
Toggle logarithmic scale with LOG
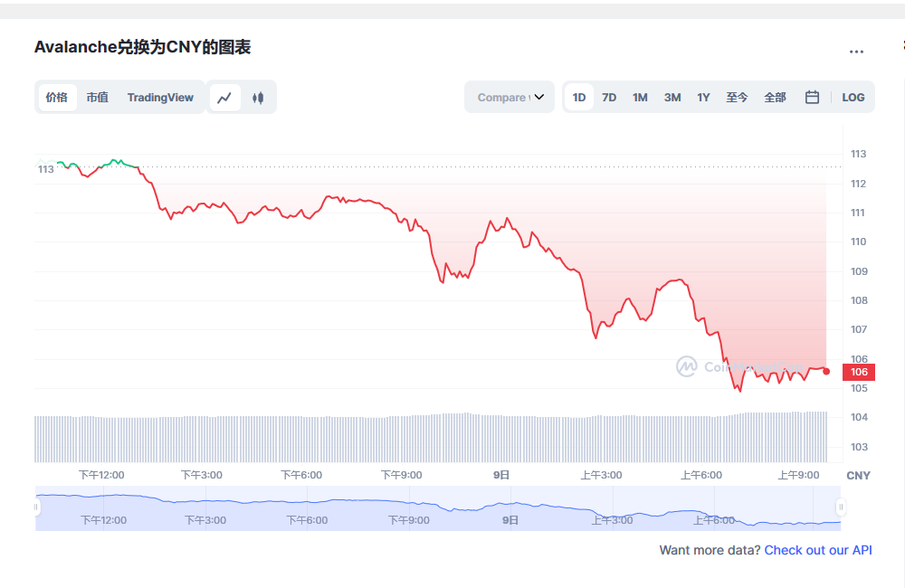(853, 97)
